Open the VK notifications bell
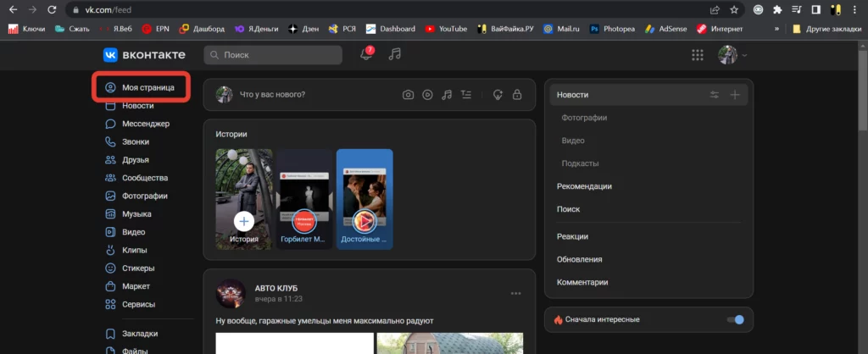The image size is (868, 354). click(x=366, y=54)
